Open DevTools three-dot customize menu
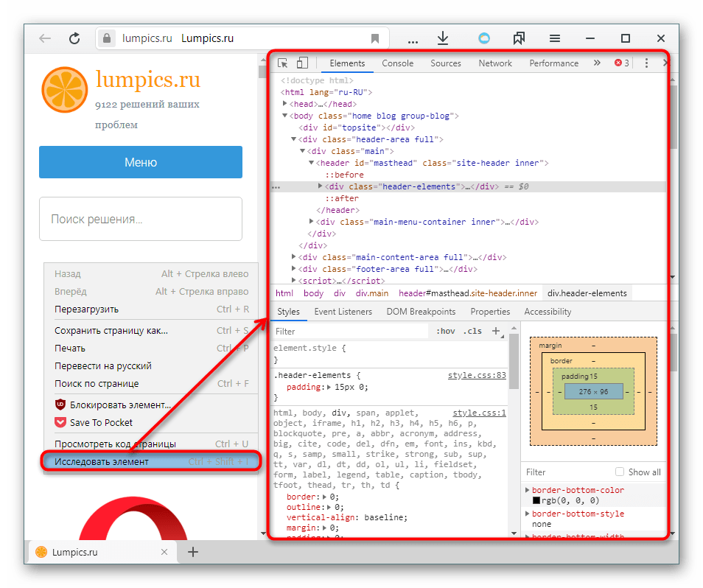This screenshot has height=588, width=703. click(646, 63)
